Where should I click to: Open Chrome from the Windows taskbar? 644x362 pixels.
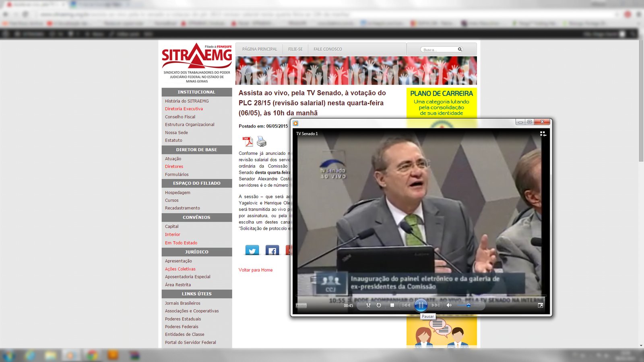pyautogui.click(x=92, y=355)
